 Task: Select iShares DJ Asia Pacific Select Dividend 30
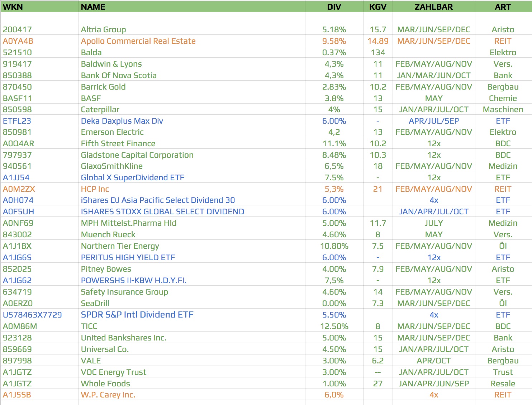(x=192, y=200)
